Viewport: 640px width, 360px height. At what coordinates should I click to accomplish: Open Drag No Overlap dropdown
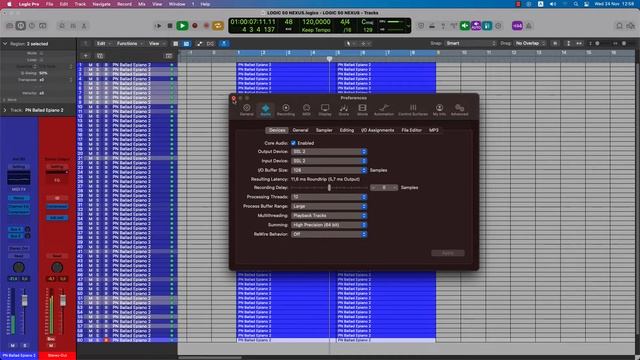tap(530, 43)
